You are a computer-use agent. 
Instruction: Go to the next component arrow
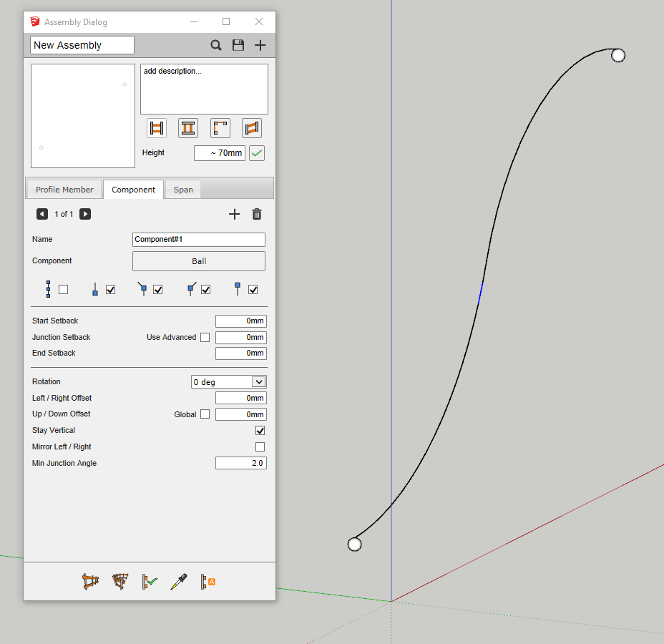tap(85, 214)
